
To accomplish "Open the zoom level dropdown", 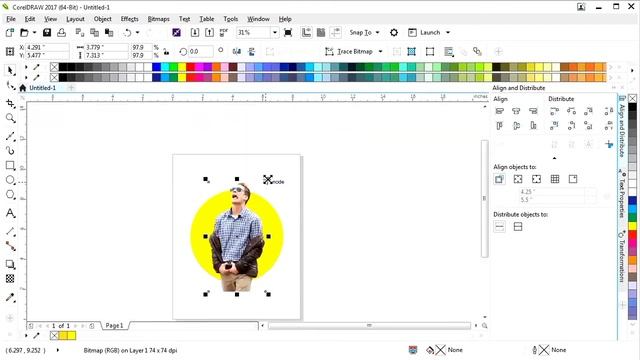I will [x=275, y=33].
